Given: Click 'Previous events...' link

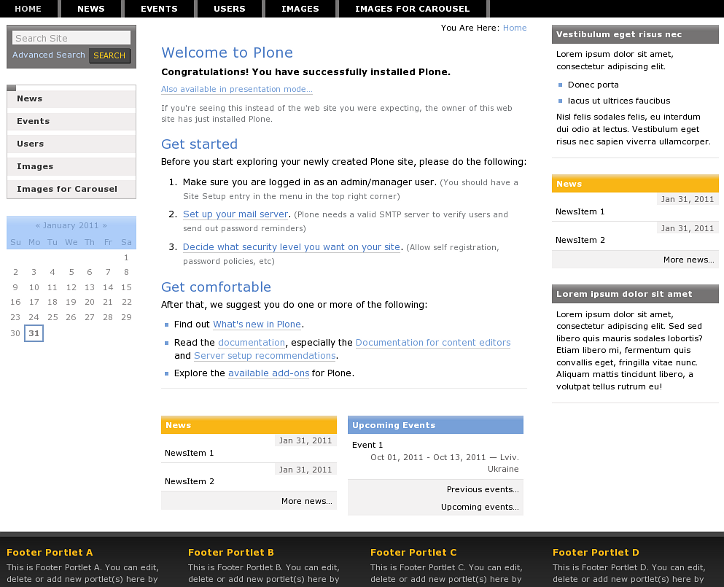Looking at the screenshot, I should click(x=483, y=489).
